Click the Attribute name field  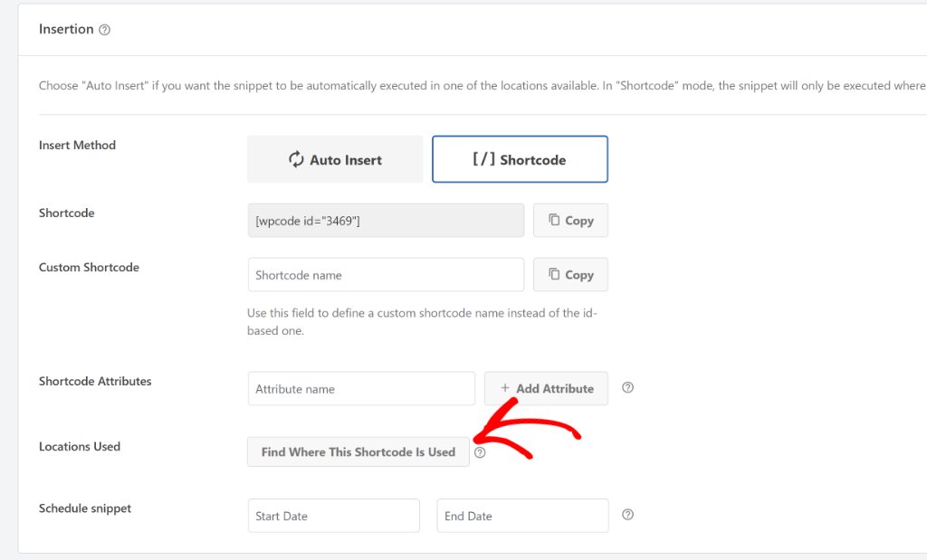tap(361, 389)
